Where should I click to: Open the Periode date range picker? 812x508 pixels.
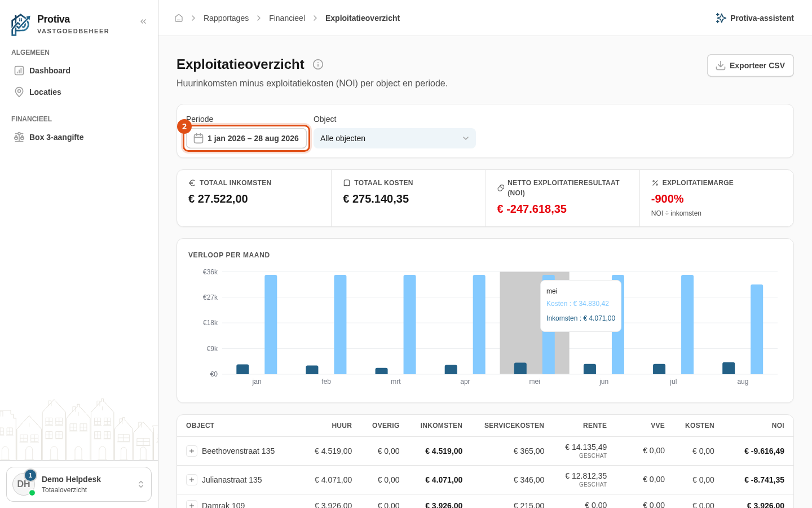tap(246, 138)
